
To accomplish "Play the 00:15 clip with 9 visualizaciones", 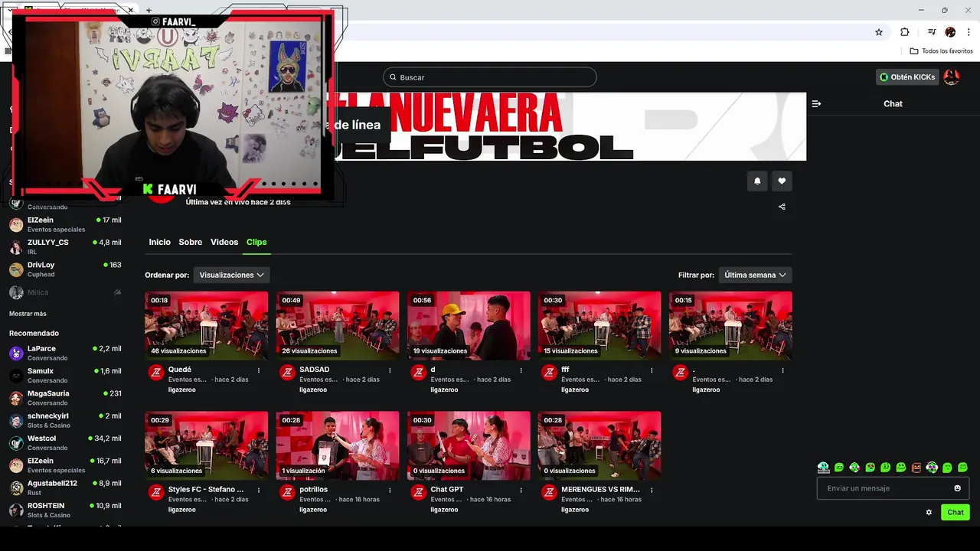I will click(730, 325).
